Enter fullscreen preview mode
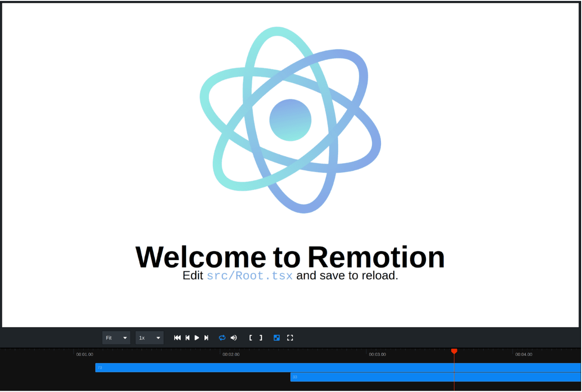This screenshot has height=392, width=582. point(290,338)
